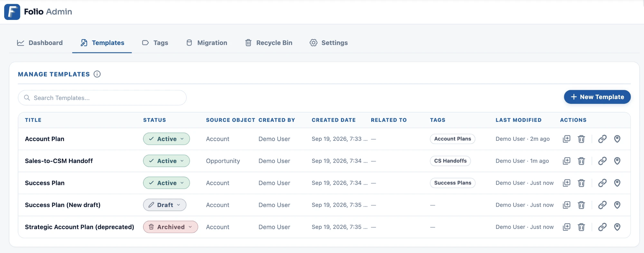Click the Title column header
This screenshot has height=253, width=644.
click(33, 120)
